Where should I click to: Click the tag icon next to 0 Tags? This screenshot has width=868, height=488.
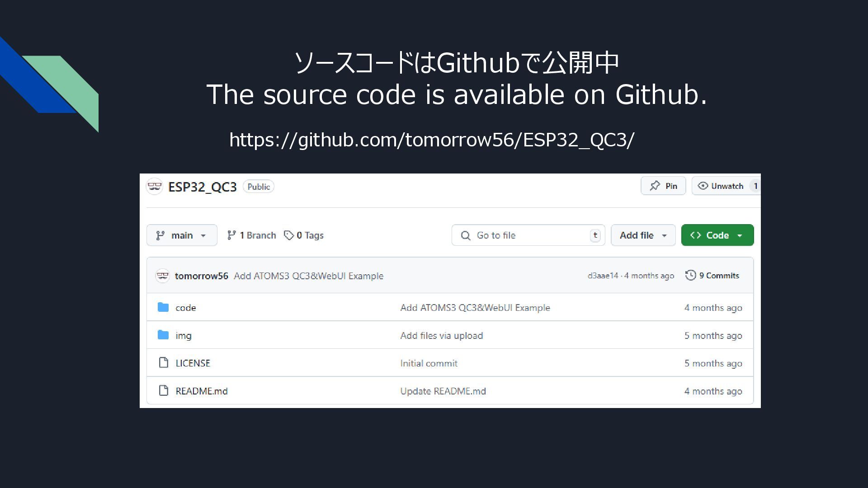point(288,235)
